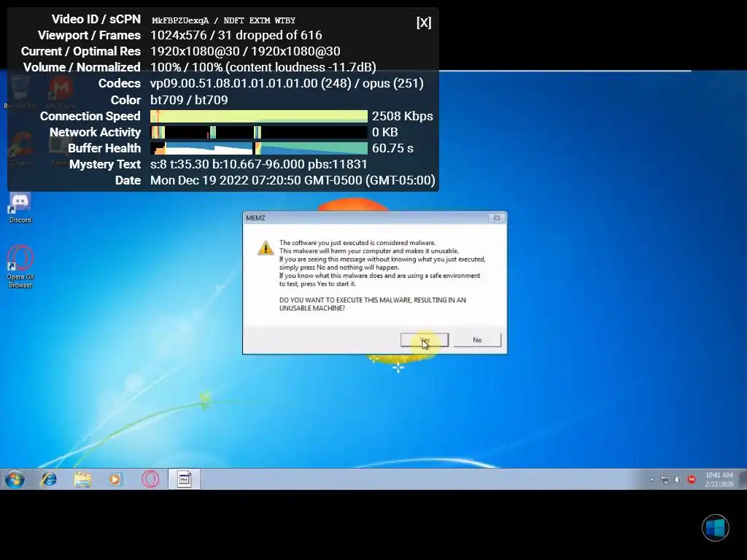
Task: Open Windows Media Player from the taskbar
Action: tap(115, 479)
